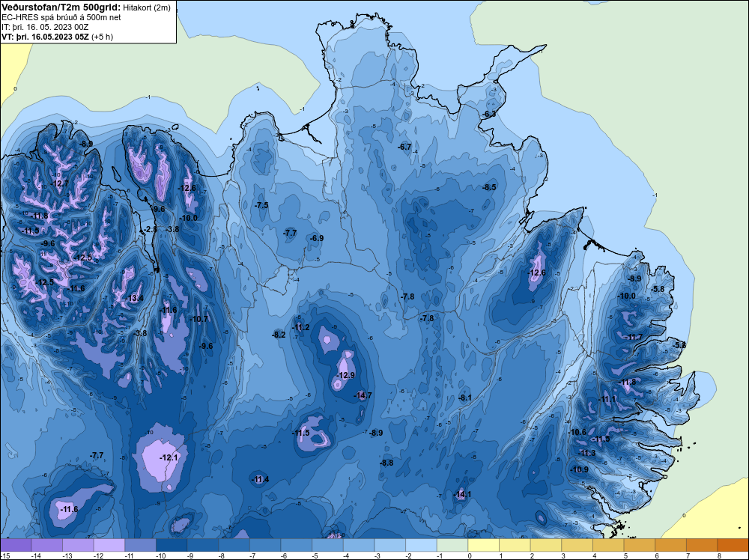Pick the legend swatch between -6 and -5
This screenshot has height=560, width=749.
(x=296, y=545)
